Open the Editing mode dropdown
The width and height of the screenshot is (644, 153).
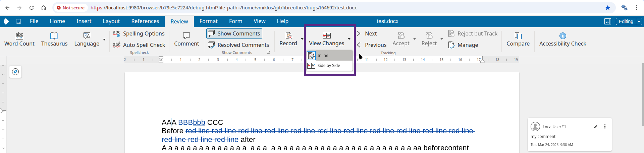[x=639, y=21]
